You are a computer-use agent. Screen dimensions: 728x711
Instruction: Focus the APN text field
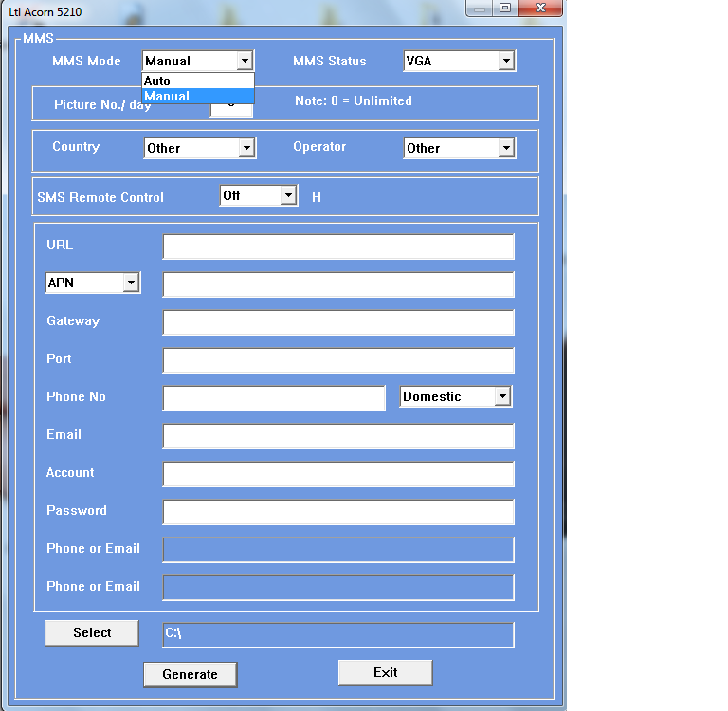337,284
